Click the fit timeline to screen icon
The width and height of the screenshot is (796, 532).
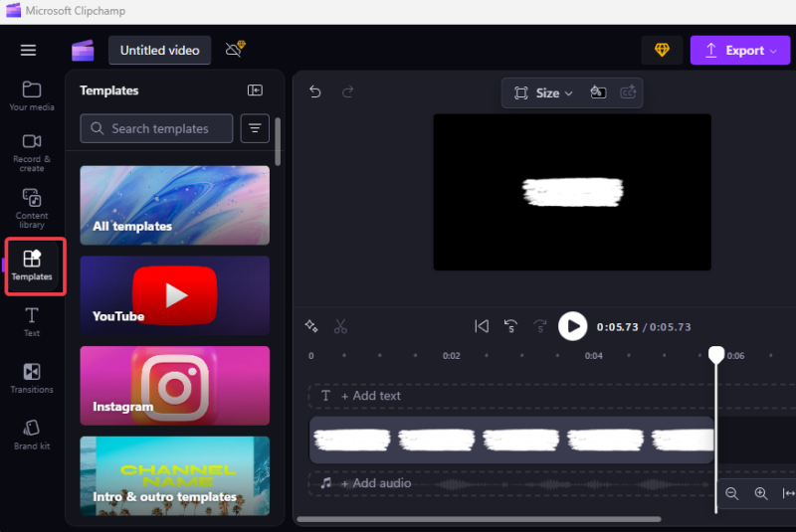click(x=788, y=493)
